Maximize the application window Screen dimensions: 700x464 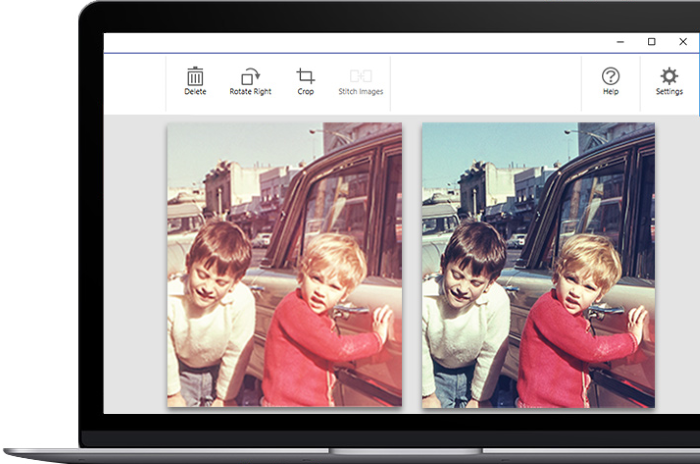click(652, 42)
